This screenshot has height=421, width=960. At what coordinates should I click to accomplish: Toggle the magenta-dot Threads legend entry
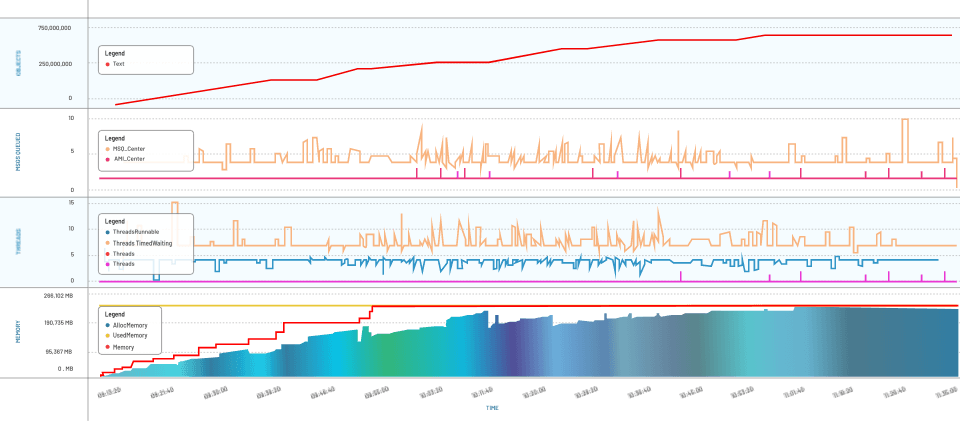click(119, 264)
